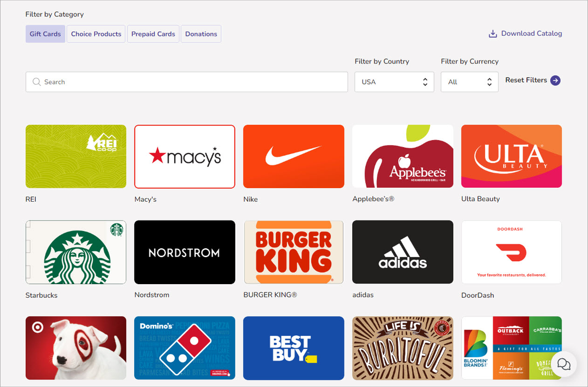Select the Starbucks gift card
This screenshot has width=588, height=387.
(75, 252)
